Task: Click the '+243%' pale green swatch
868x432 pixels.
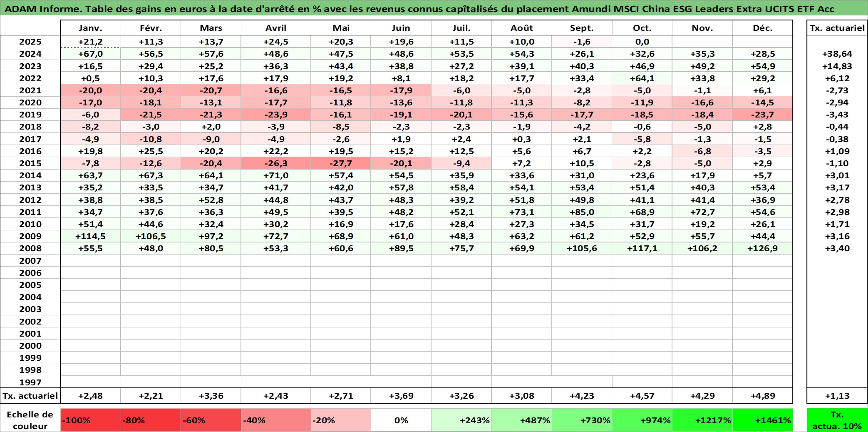Action: (x=461, y=420)
